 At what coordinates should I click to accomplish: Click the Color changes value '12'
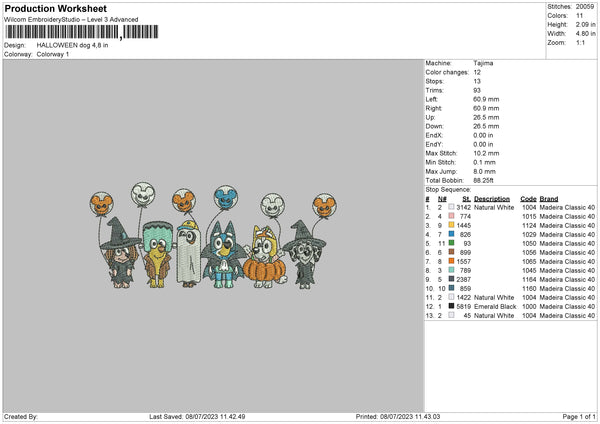[477, 72]
